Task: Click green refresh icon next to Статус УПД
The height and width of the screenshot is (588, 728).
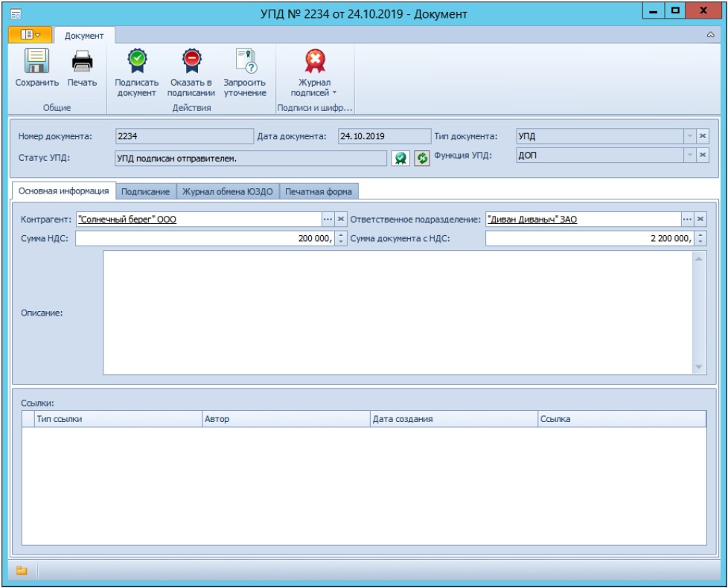Action: coord(422,159)
